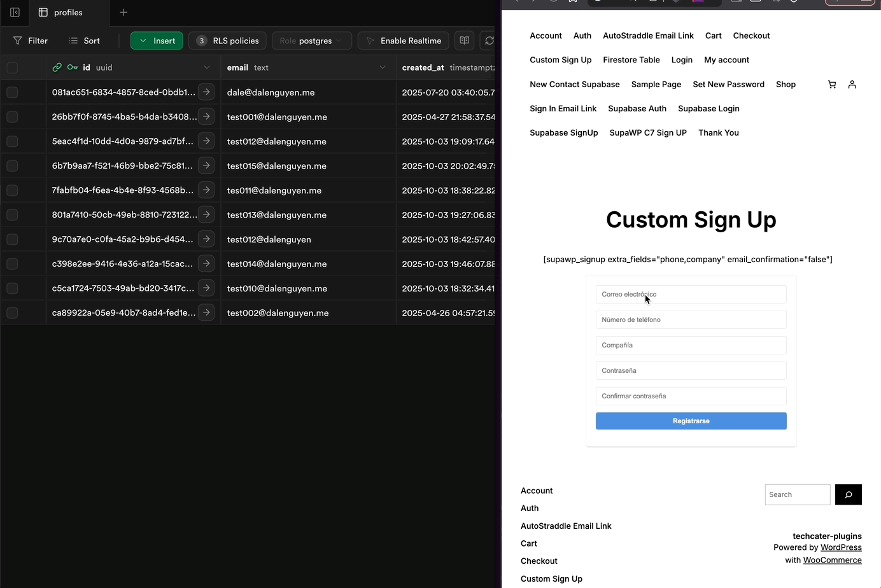The height and width of the screenshot is (588, 881).
Task: Expand details for the dale@dalenguyen.me row arrow
Action: 206,92
